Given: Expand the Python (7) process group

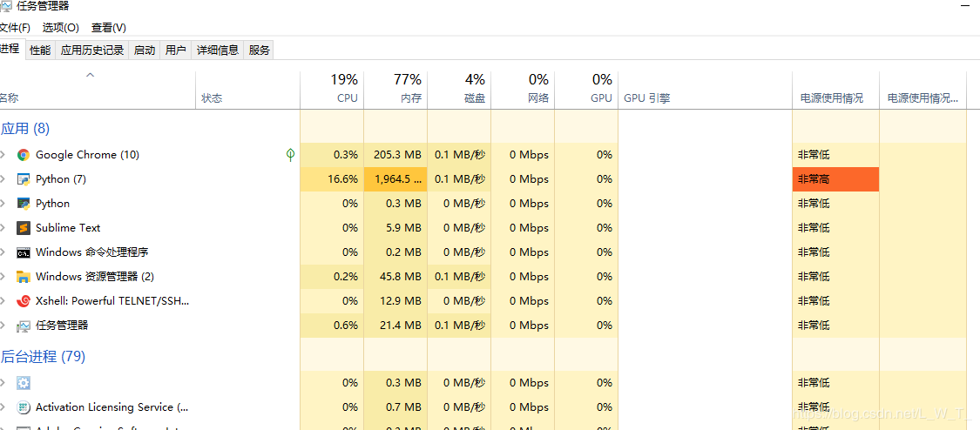Looking at the screenshot, I should [3, 179].
